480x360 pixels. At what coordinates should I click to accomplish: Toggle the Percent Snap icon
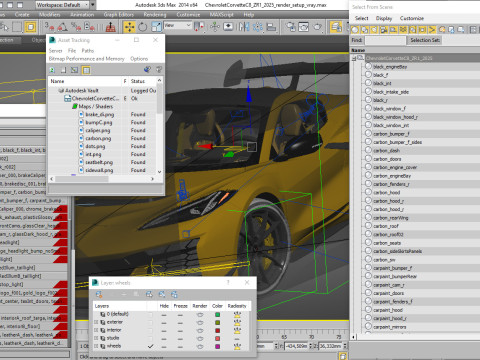pos(76,27)
